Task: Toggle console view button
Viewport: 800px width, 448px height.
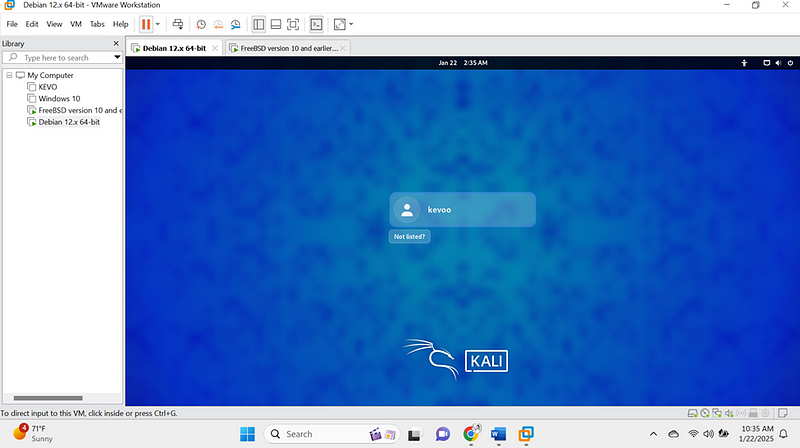Action: click(316, 24)
